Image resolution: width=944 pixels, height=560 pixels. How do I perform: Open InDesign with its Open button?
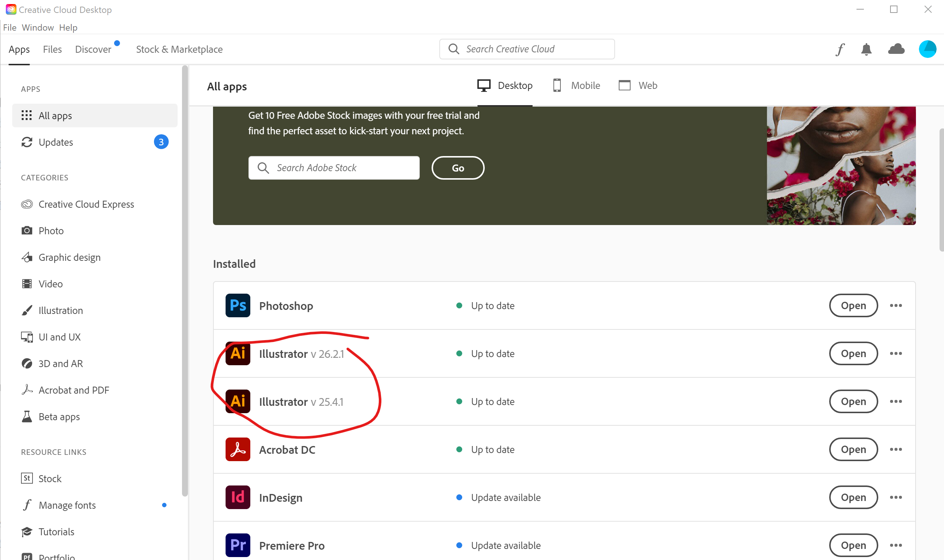(853, 497)
